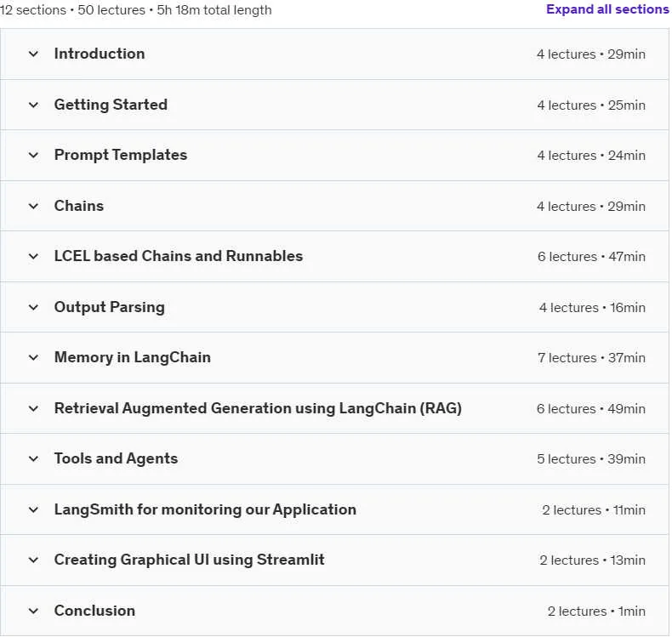This screenshot has width=672, height=637.
Task: Open the Tools and Agents section title
Action: click(116, 458)
